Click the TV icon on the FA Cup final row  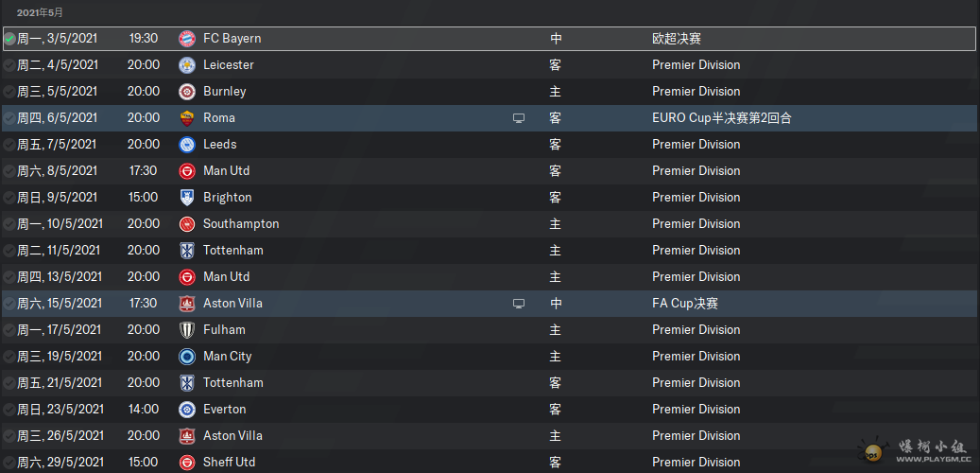tap(518, 304)
